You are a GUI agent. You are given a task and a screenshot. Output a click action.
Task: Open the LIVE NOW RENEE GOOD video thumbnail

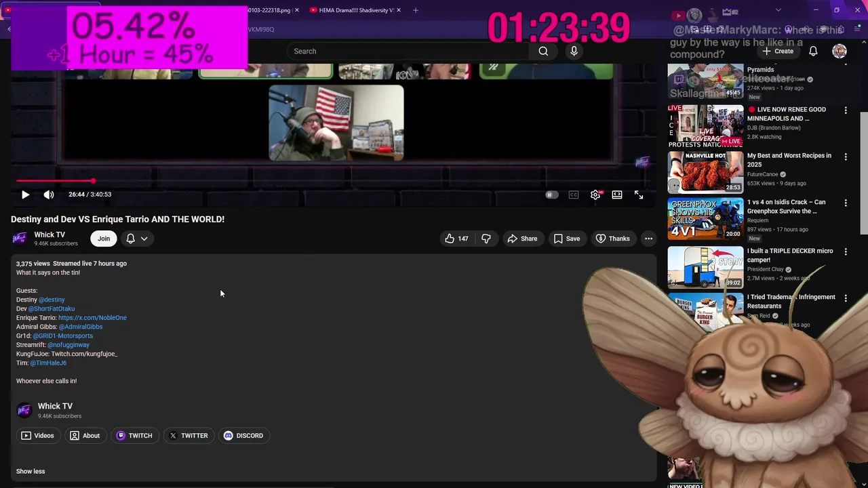tap(705, 126)
